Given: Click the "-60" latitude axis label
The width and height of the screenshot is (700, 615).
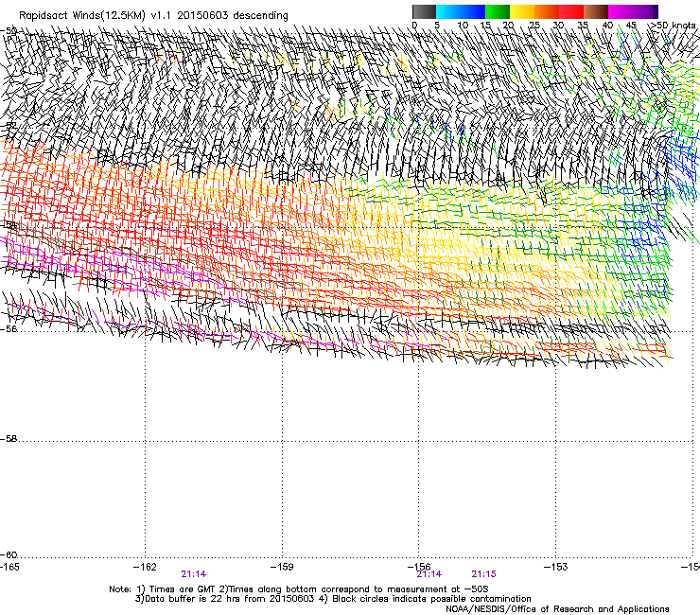Looking at the screenshot, I should [9, 555].
